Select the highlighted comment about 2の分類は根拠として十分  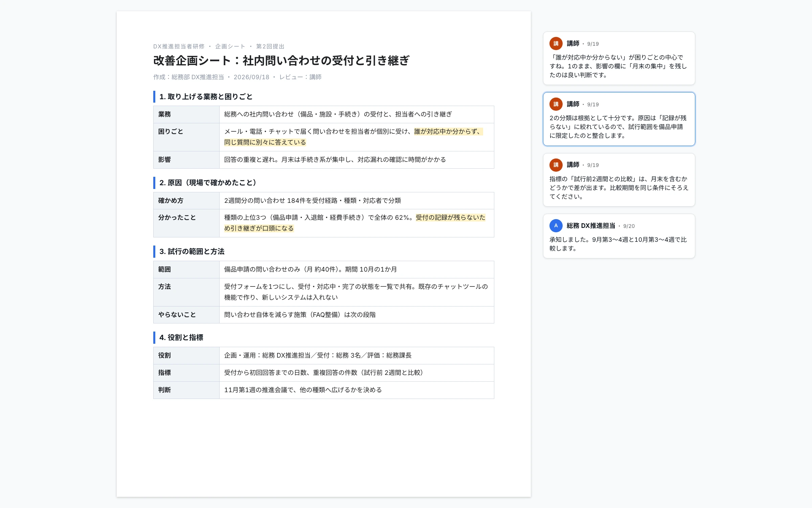(619, 119)
